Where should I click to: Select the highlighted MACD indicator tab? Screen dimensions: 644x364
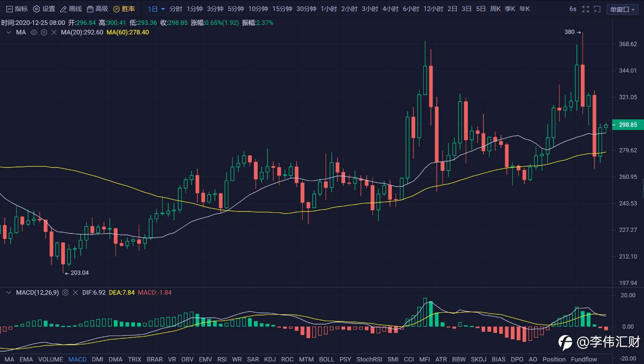click(77, 359)
